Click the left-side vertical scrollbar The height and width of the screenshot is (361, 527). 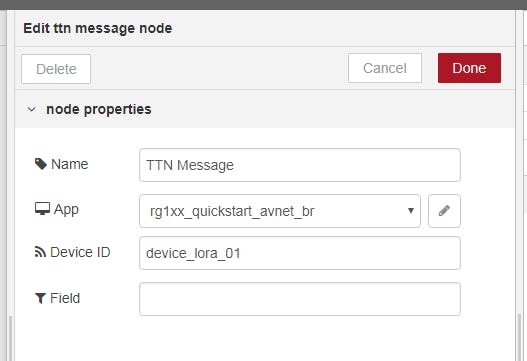click(10, 338)
